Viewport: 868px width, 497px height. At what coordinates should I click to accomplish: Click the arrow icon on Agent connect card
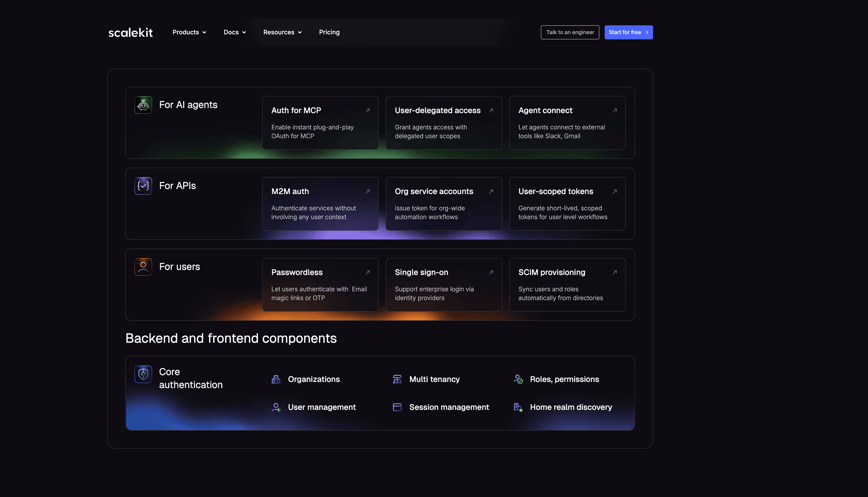tap(615, 110)
